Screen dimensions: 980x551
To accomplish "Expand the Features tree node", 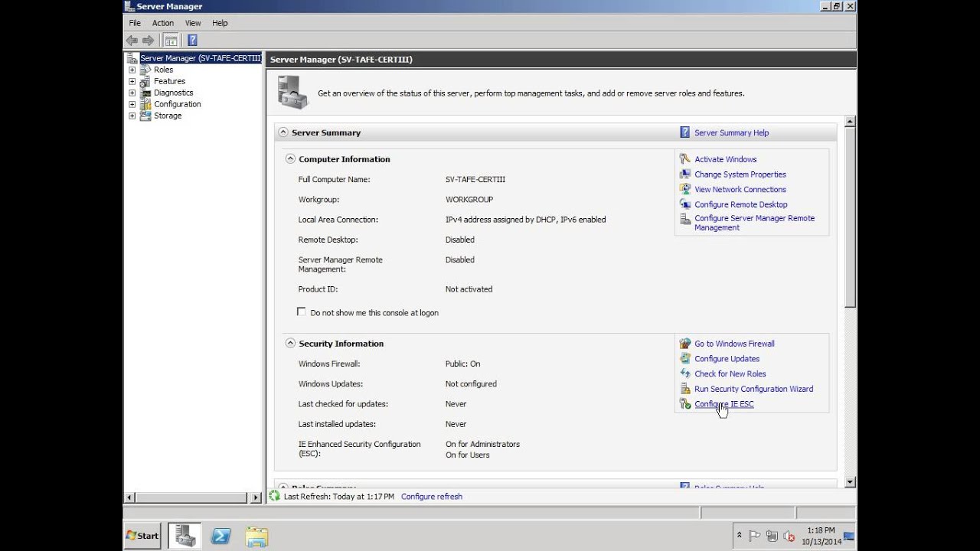I will tap(132, 81).
